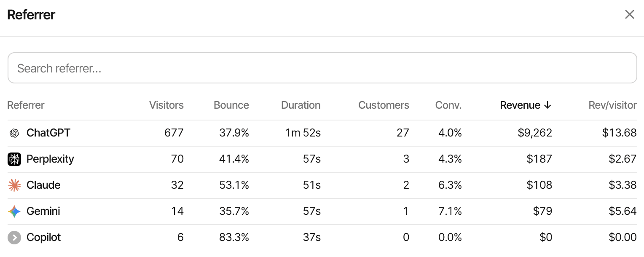The width and height of the screenshot is (644, 257).
Task: Sort by Visitors column header
Action: coord(166,105)
